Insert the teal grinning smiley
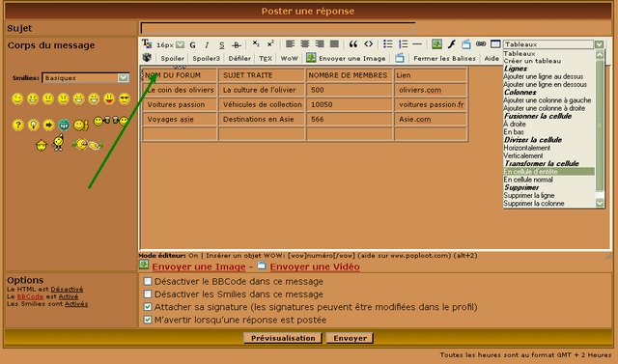Image resolution: width=618 pixels, height=364 pixels. (64, 126)
